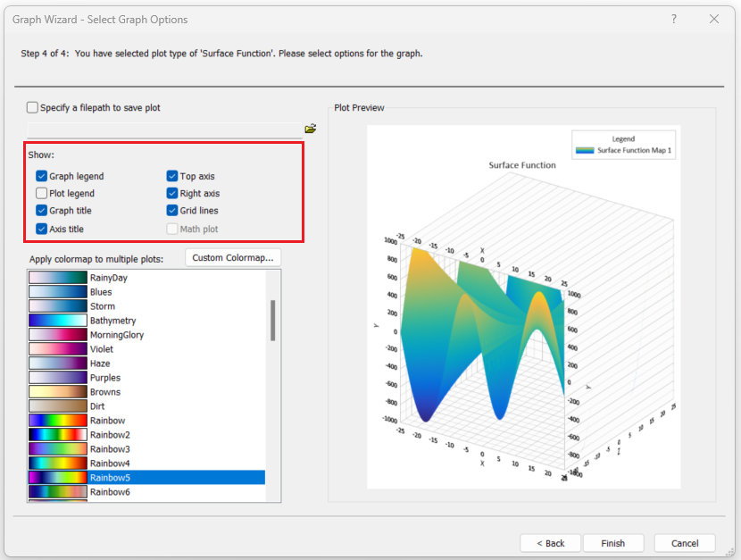The height and width of the screenshot is (560, 741).
Task: Click the colormap list scrollbar thumb
Action: point(272,320)
